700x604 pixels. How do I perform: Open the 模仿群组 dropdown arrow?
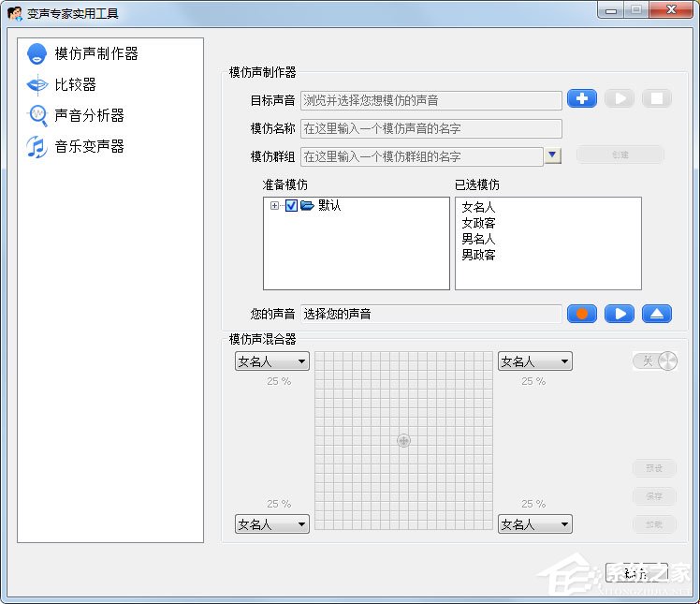click(x=553, y=155)
